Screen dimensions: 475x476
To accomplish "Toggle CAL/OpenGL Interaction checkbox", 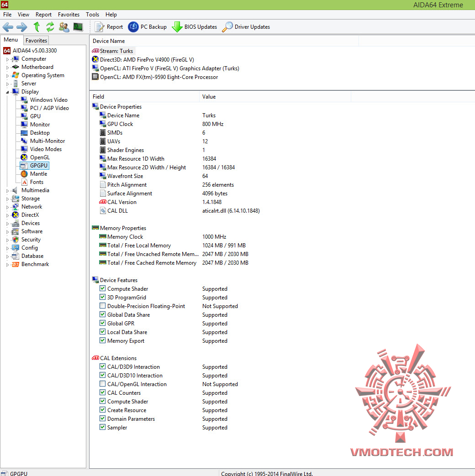I will 103,384.
